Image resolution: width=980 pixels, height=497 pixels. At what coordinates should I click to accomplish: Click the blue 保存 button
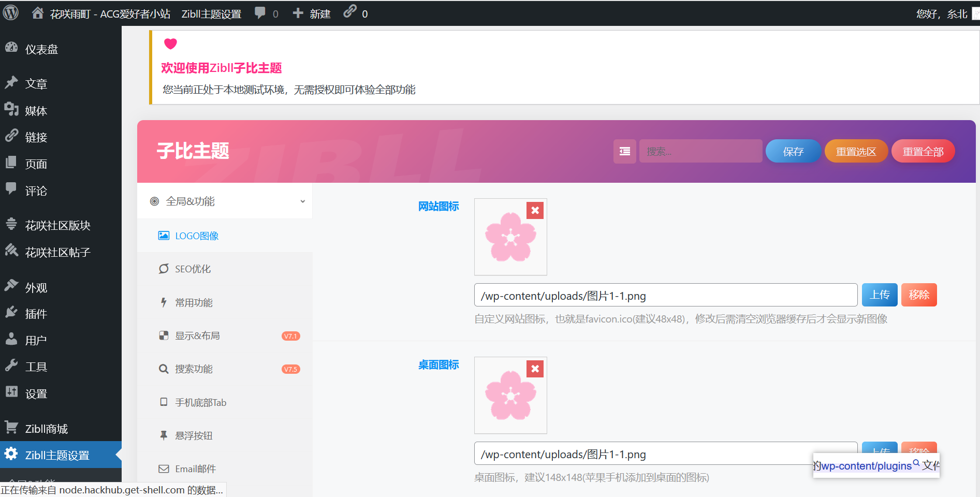793,151
